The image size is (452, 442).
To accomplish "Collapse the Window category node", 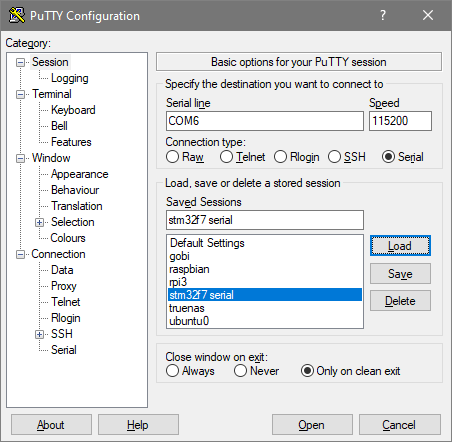I will (x=21, y=158).
